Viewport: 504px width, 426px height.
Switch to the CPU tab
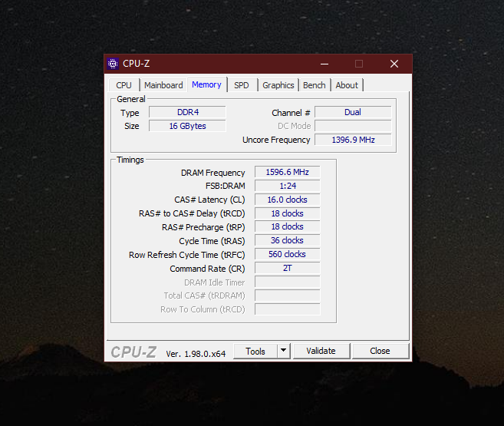tap(124, 85)
